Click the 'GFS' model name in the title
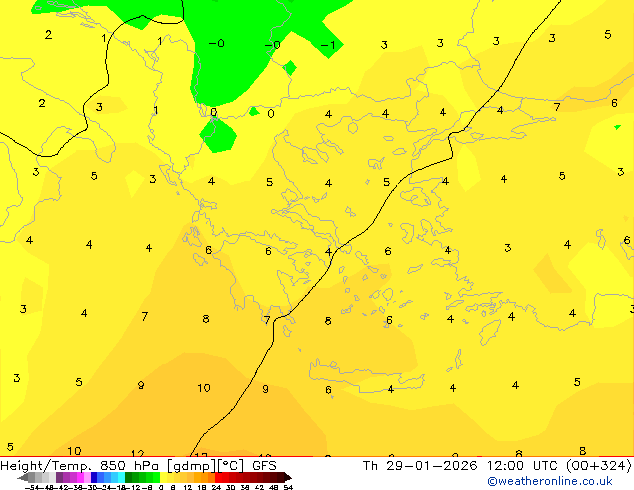This screenshot has width=634, height=490. (264, 465)
